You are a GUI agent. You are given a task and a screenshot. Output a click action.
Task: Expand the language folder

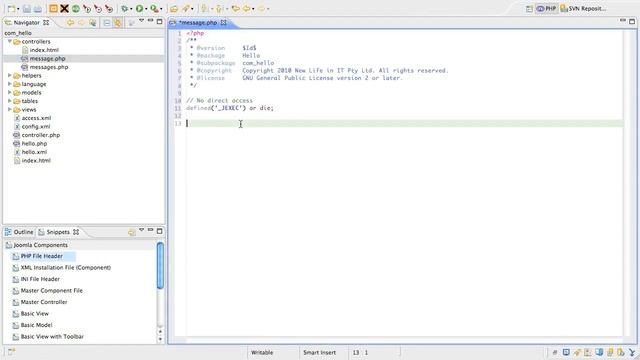pyautogui.click(x=9, y=84)
